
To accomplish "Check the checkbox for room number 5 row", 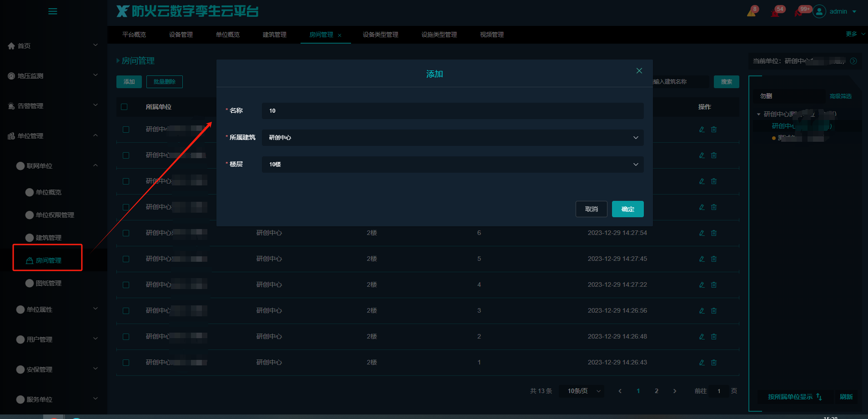I will click(126, 259).
